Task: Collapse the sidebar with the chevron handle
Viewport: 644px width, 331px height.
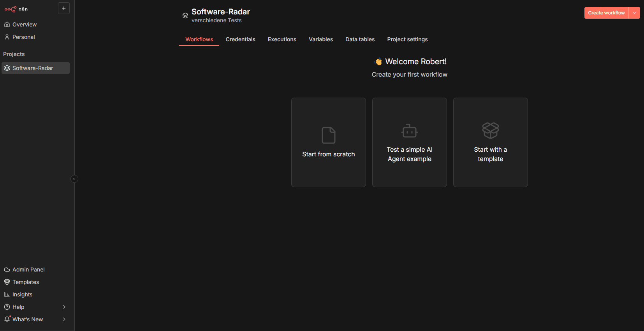Action: coord(74,179)
